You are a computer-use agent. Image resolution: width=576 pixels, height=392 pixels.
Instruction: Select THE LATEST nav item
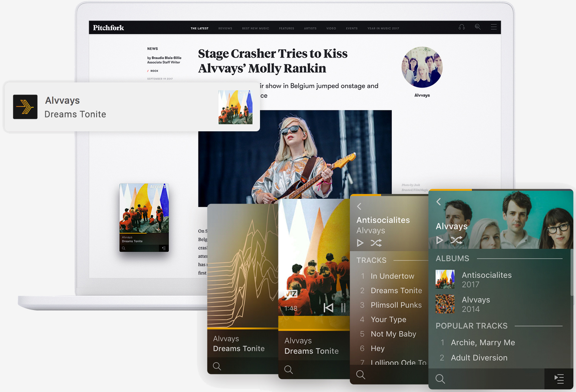click(x=200, y=28)
